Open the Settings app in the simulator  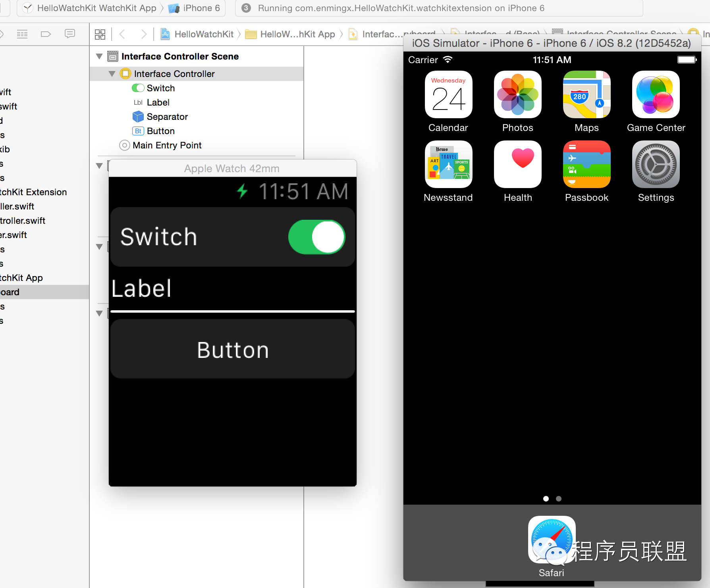(656, 164)
